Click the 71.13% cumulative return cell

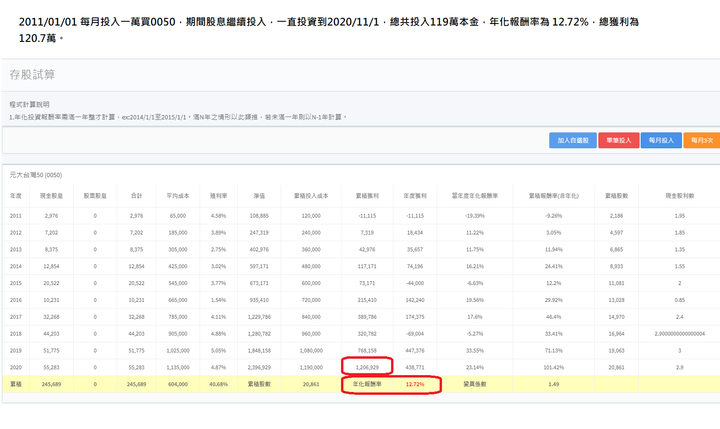[x=554, y=350]
